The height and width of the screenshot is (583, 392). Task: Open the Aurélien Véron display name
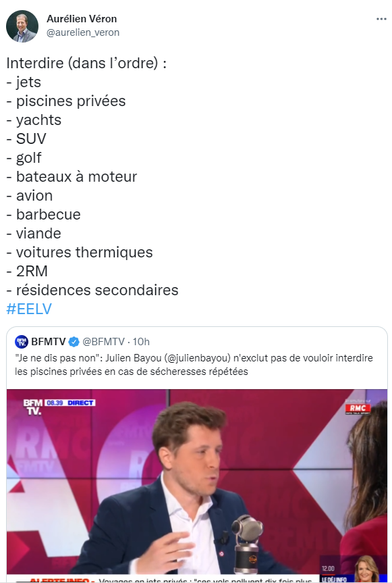[x=82, y=19]
